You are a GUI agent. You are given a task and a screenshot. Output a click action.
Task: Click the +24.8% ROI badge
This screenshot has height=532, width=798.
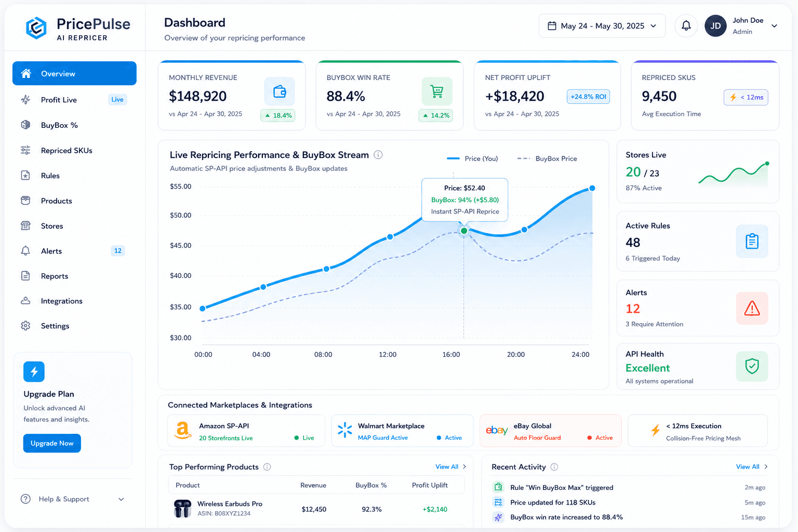[x=588, y=97]
